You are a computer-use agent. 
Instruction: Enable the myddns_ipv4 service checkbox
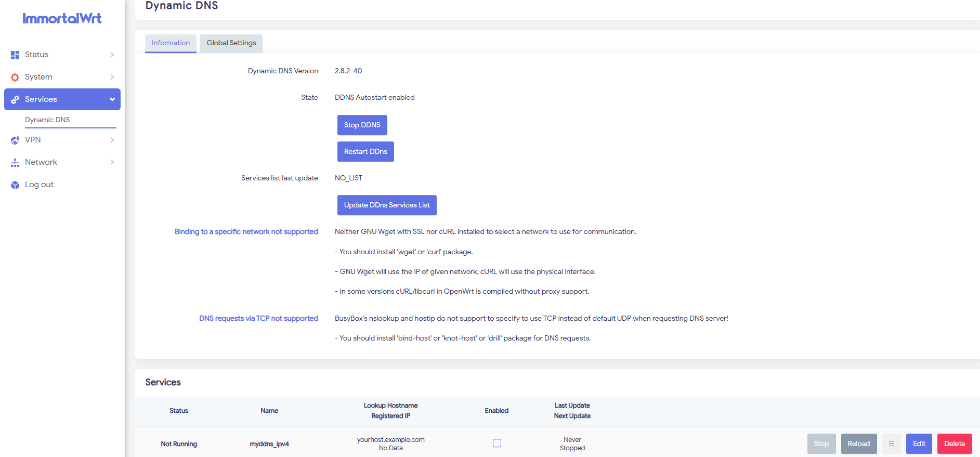pos(497,443)
